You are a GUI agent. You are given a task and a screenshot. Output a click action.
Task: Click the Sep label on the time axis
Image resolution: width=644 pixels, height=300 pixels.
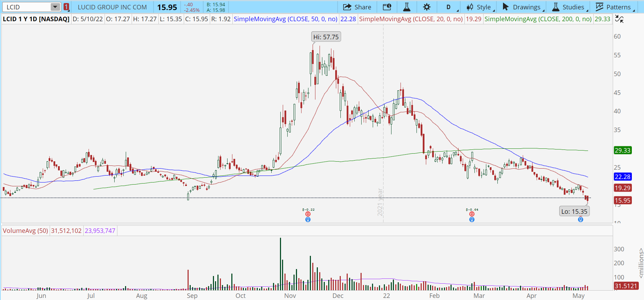tap(192, 296)
